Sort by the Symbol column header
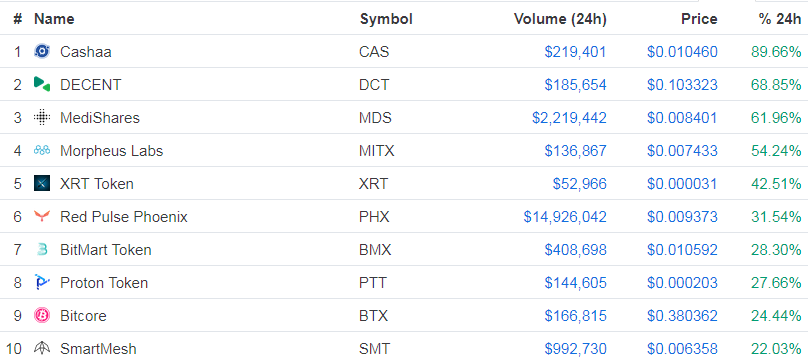The height and width of the screenshot is (364, 811). tap(386, 19)
